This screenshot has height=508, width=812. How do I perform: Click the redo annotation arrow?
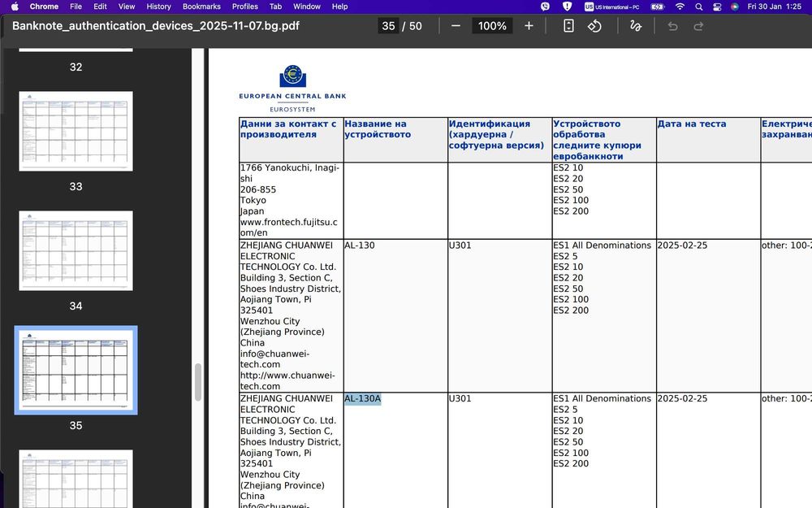pyautogui.click(x=698, y=26)
